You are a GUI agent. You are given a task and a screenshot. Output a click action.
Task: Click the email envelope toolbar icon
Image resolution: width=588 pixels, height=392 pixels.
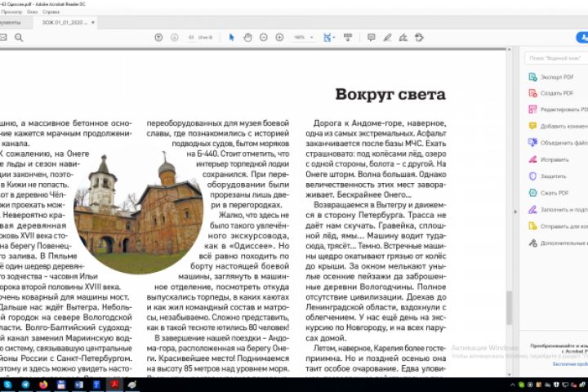(x=3, y=38)
